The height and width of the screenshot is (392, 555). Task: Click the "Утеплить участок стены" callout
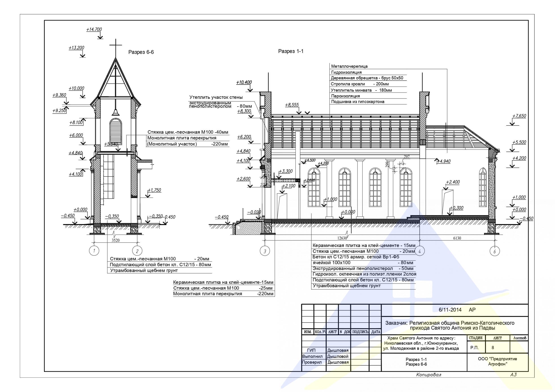coord(216,97)
